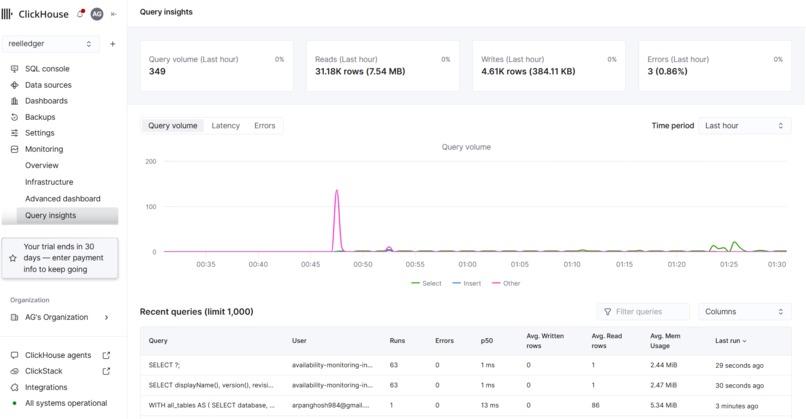Click the Settings sliders icon
The height and width of the screenshot is (419, 806).
coord(14,133)
